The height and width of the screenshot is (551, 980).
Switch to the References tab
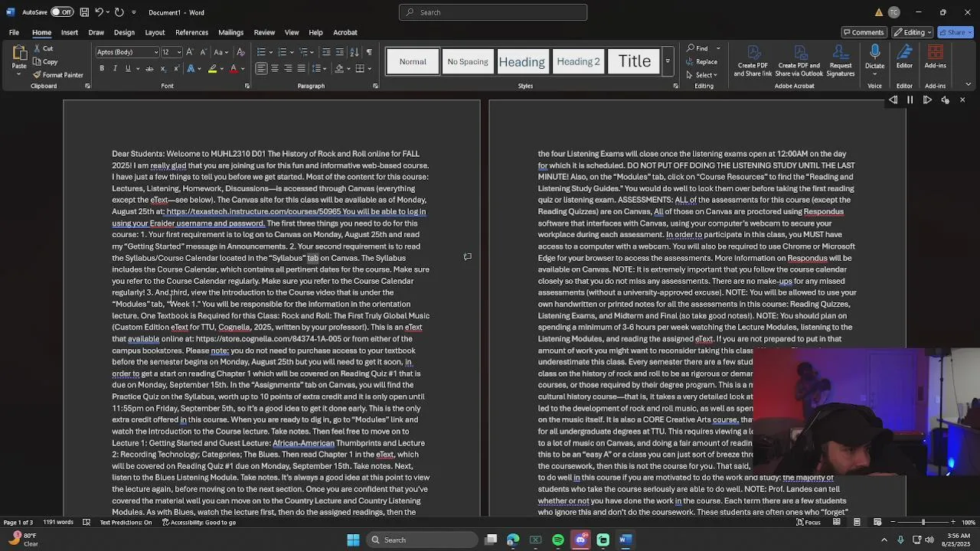[x=191, y=32]
